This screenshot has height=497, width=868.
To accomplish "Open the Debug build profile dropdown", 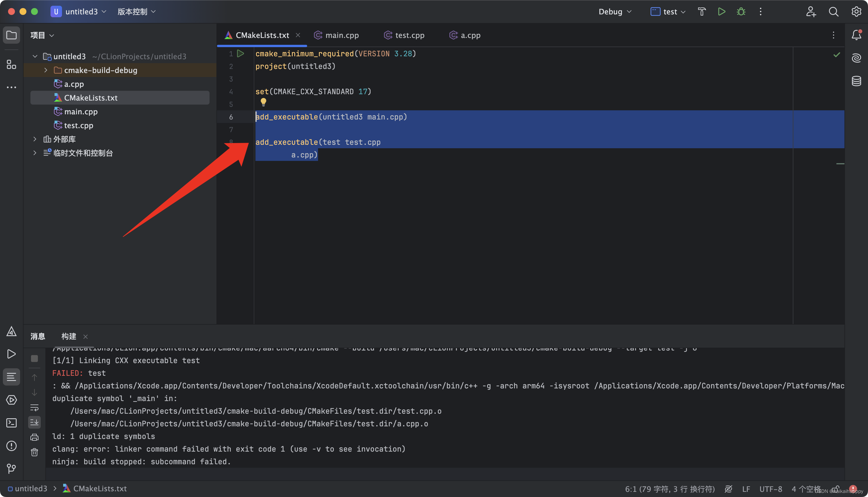I will tap(615, 11).
